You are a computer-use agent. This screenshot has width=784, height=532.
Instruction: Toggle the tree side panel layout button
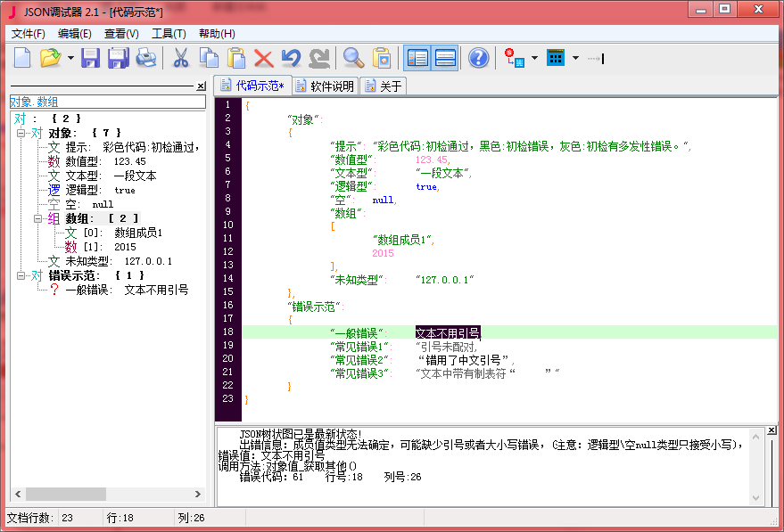click(x=417, y=58)
